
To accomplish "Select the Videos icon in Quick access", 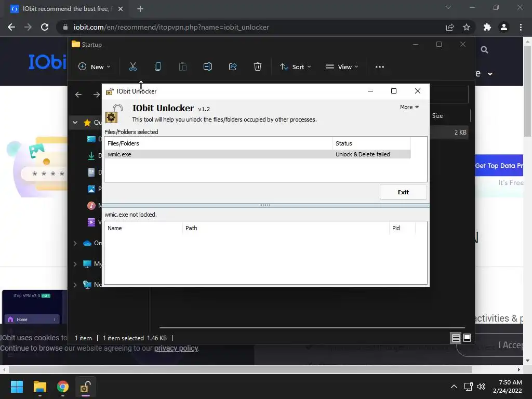I will point(91,222).
